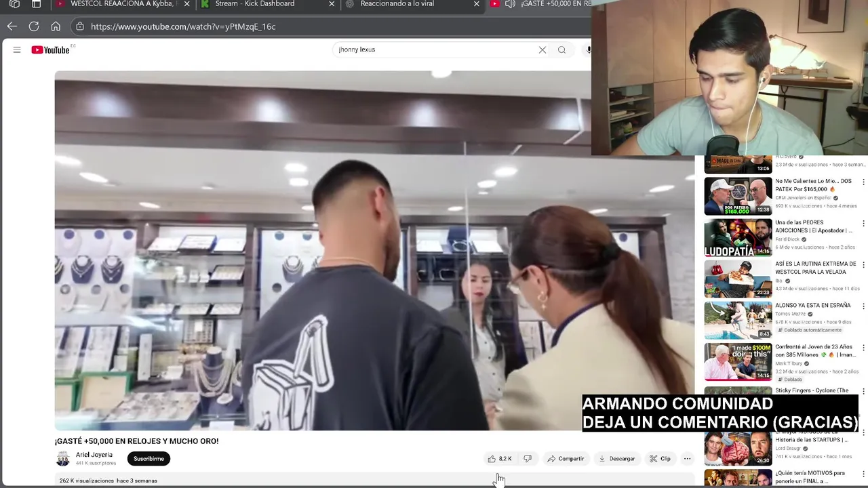
Task: Search with magnifying glass button
Action: pos(561,49)
